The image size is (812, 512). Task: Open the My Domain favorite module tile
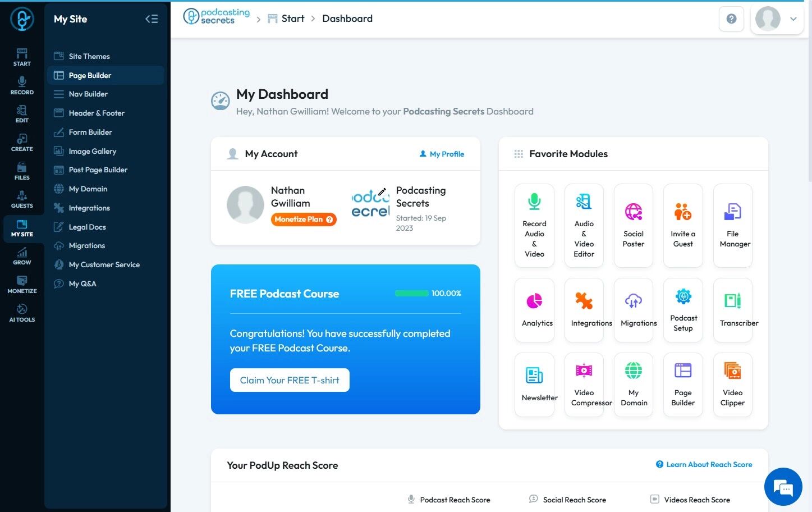(634, 385)
